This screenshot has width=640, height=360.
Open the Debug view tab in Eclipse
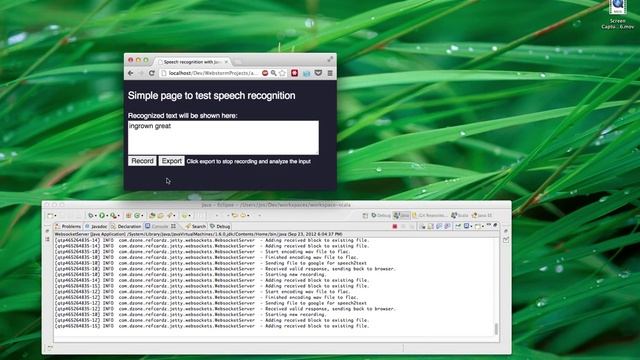[x=220, y=226]
